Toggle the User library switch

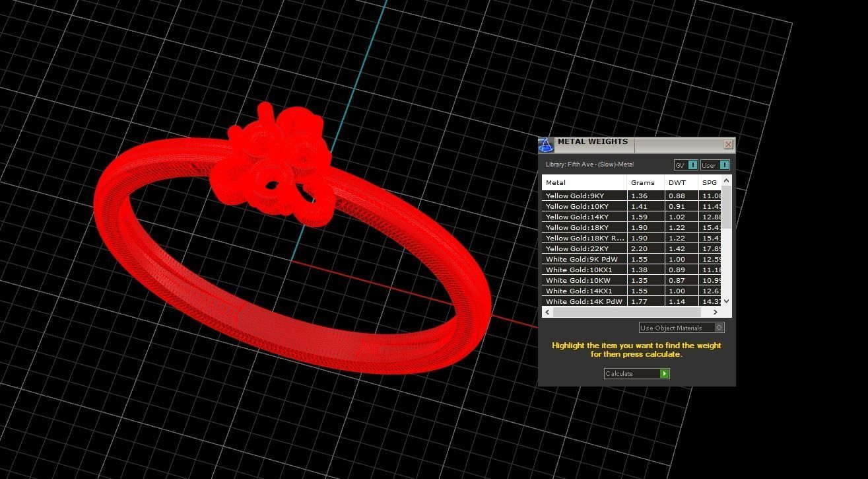tap(715, 165)
